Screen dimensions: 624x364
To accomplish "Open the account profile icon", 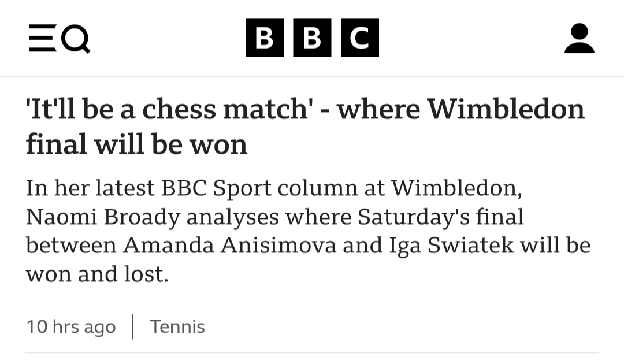I will point(579,38).
